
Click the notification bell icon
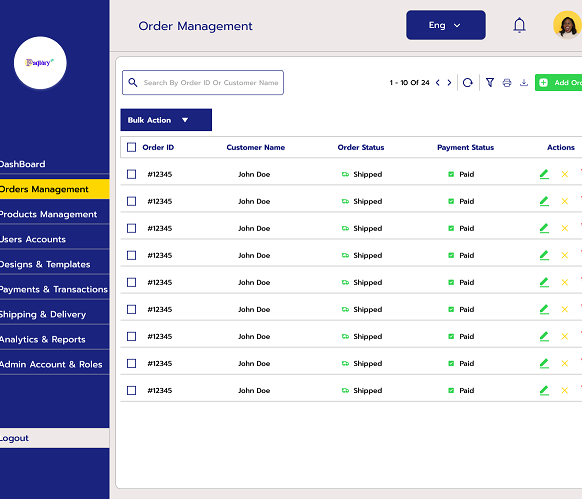click(519, 25)
